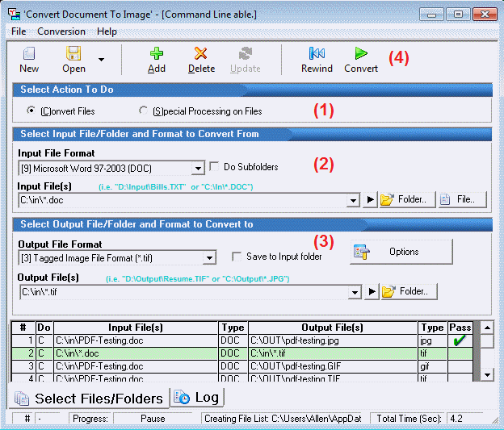
Task: Browse for input Folder
Action: (x=408, y=200)
